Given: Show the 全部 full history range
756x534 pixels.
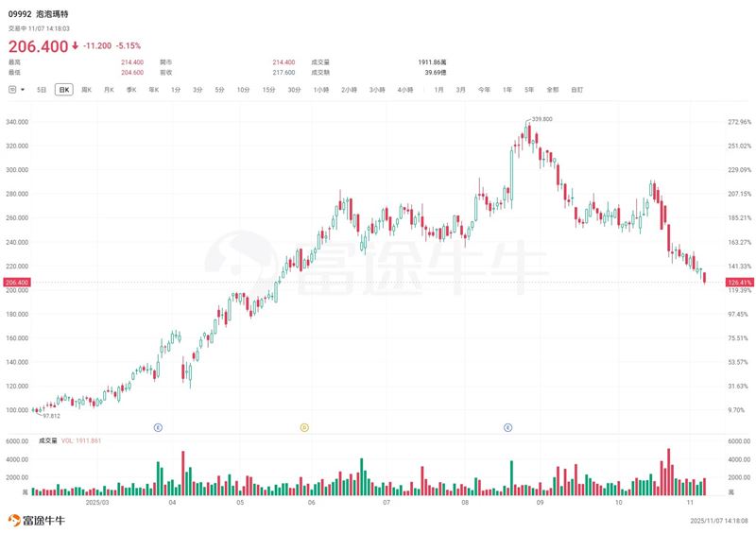Looking at the screenshot, I should (x=552, y=90).
